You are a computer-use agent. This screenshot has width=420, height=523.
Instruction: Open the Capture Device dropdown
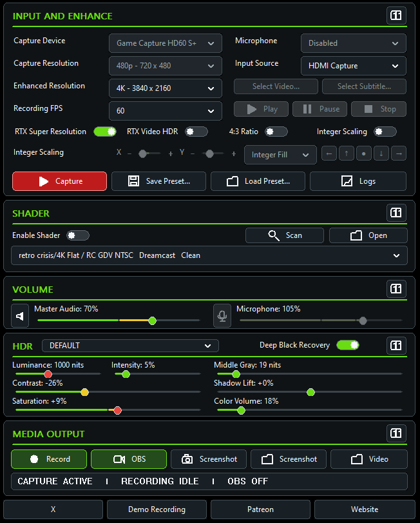pyautogui.click(x=165, y=43)
